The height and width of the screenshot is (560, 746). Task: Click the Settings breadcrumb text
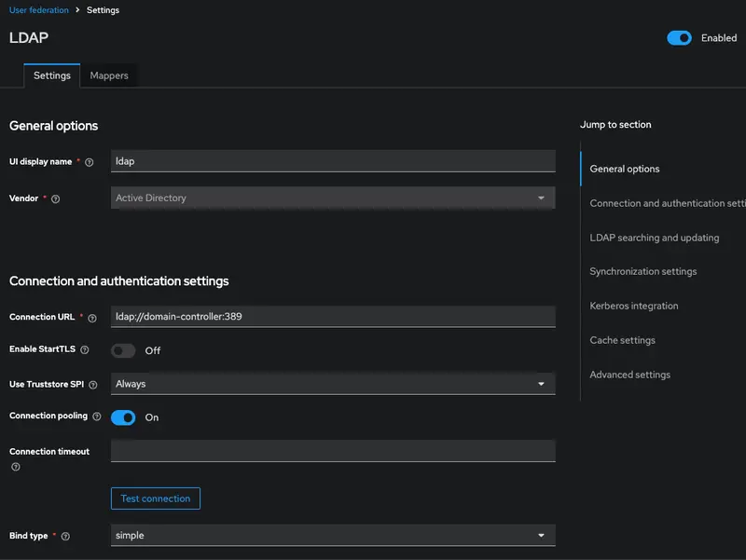click(103, 10)
